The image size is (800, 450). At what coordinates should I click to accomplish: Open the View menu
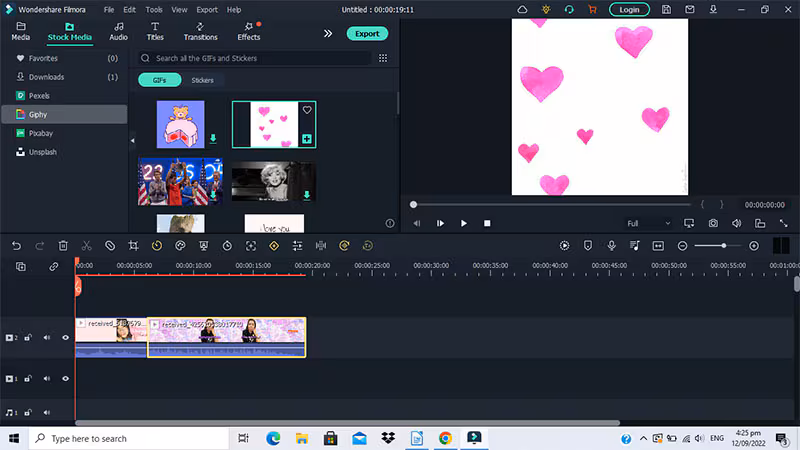click(x=179, y=10)
